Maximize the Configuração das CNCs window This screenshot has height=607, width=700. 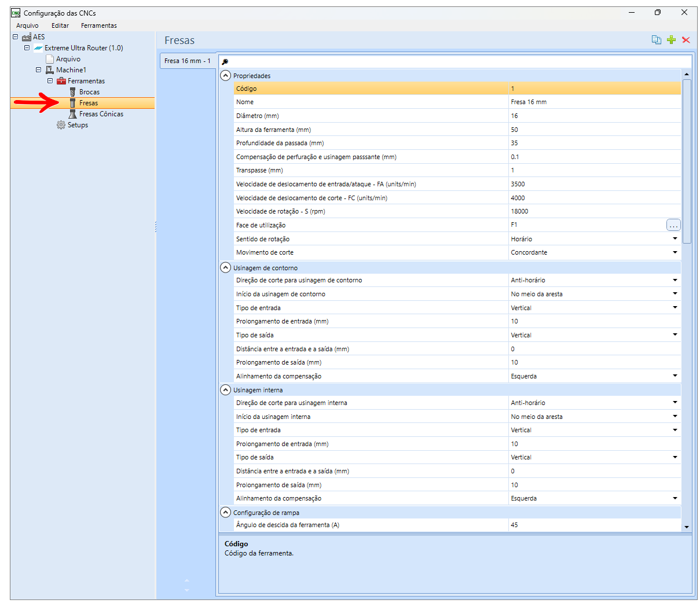[658, 13]
